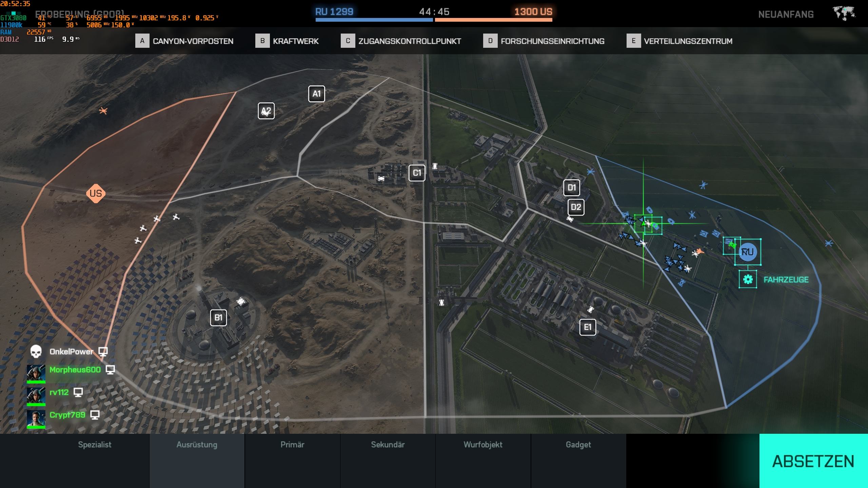Click the orange US headquarters icon
868x488 pixels.
click(96, 194)
